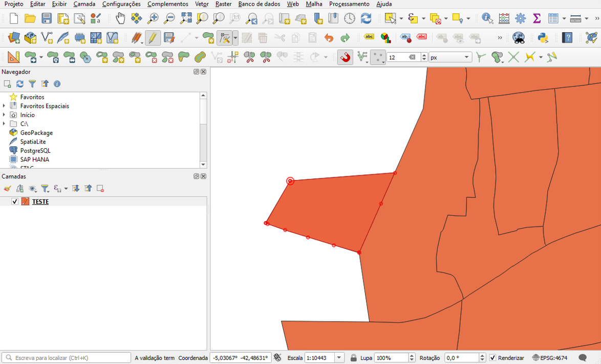The height and width of the screenshot is (364, 601).
Task: Select the PostgreSQL browser entry
Action: [35, 150]
